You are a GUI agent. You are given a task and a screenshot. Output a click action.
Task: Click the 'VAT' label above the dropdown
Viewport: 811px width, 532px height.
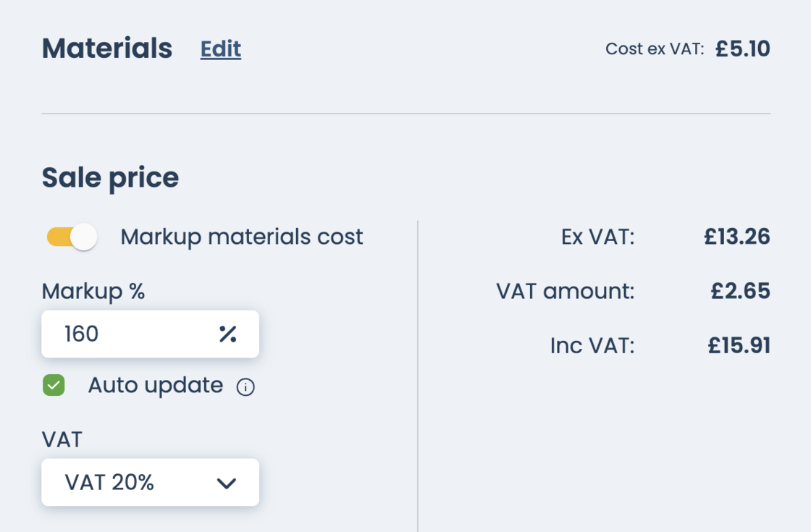click(62, 439)
